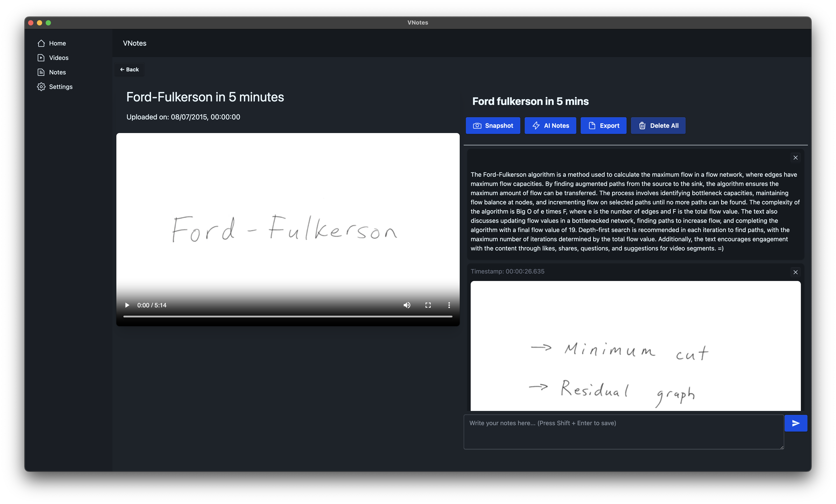
Task: Remove the timestamp 00:00:26.635 snapshot note
Action: pyautogui.click(x=795, y=272)
